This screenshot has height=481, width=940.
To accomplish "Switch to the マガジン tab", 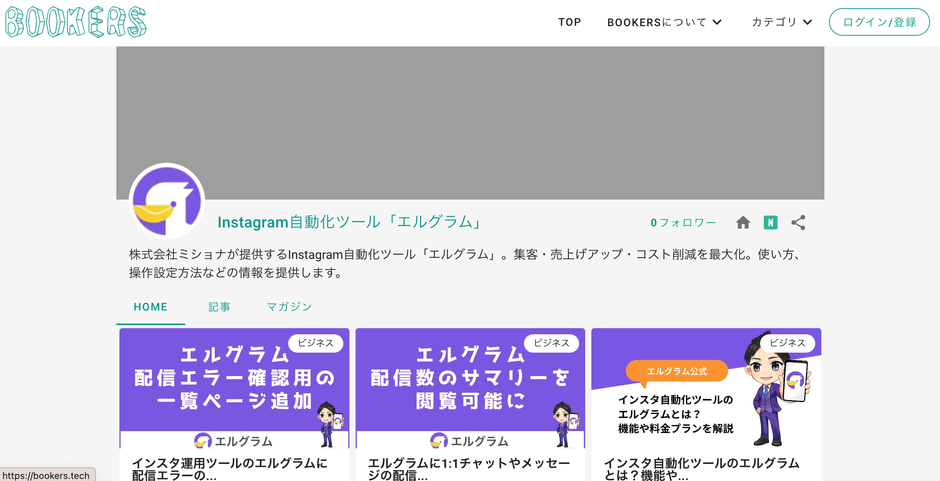I will [x=289, y=307].
